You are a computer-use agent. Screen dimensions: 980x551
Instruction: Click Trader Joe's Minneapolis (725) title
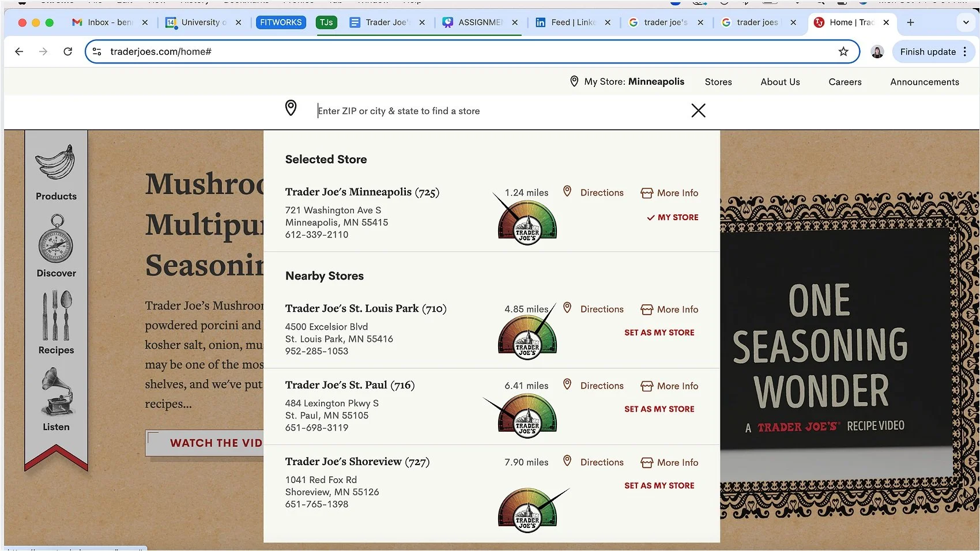coord(362,192)
